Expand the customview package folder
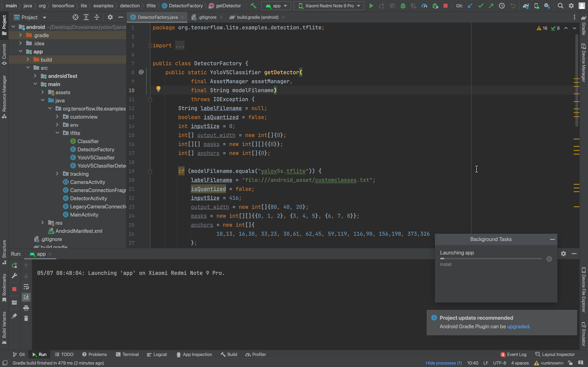Screen dimensions: 588x367 pos(57,117)
